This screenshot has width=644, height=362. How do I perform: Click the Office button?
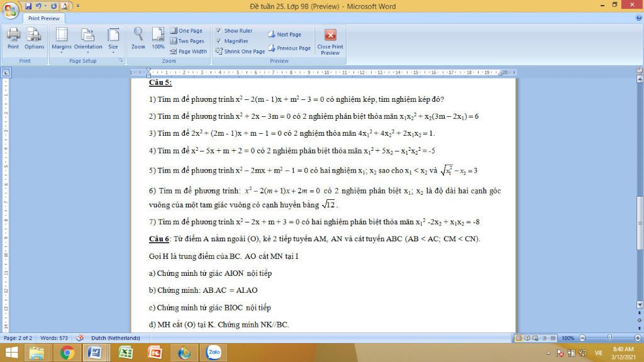point(10,10)
